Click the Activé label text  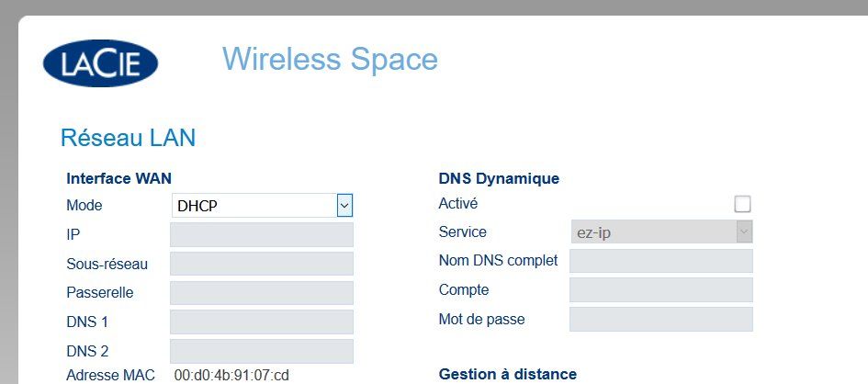[x=458, y=204]
